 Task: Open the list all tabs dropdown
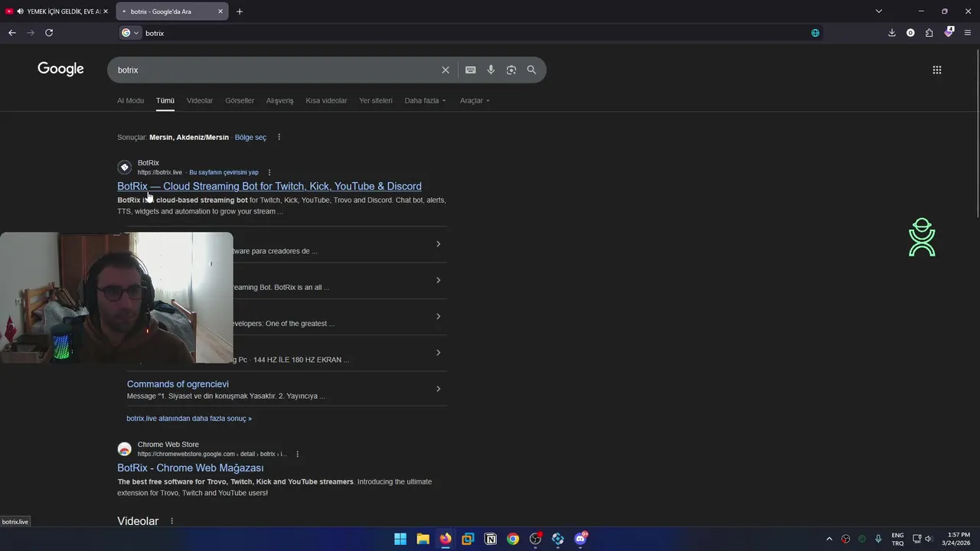point(879,11)
